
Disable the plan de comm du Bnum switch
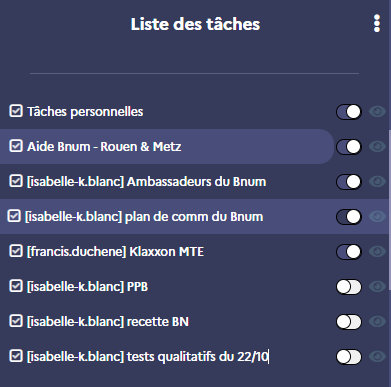[349, 217]
